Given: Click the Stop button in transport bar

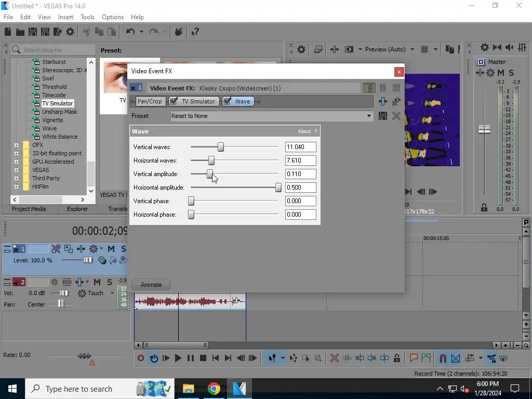Looking at the screenshot, I should click(203, 358).
